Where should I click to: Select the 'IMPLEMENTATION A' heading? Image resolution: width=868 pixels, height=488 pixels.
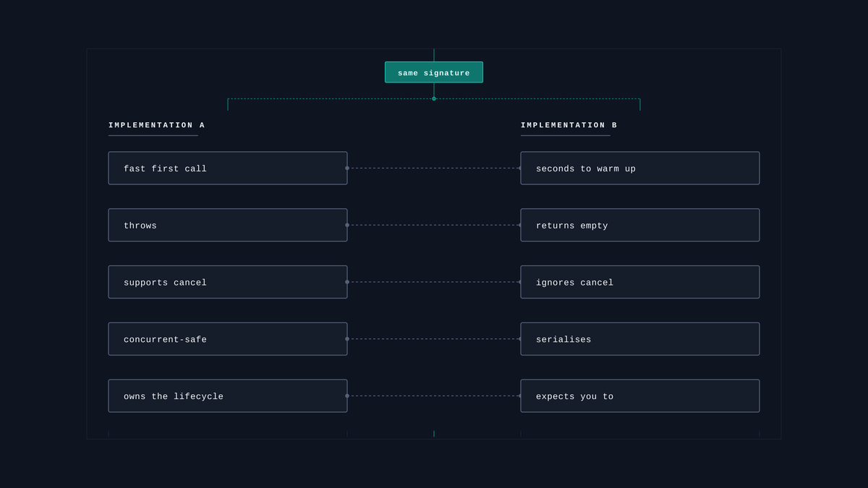coord(157,125)
